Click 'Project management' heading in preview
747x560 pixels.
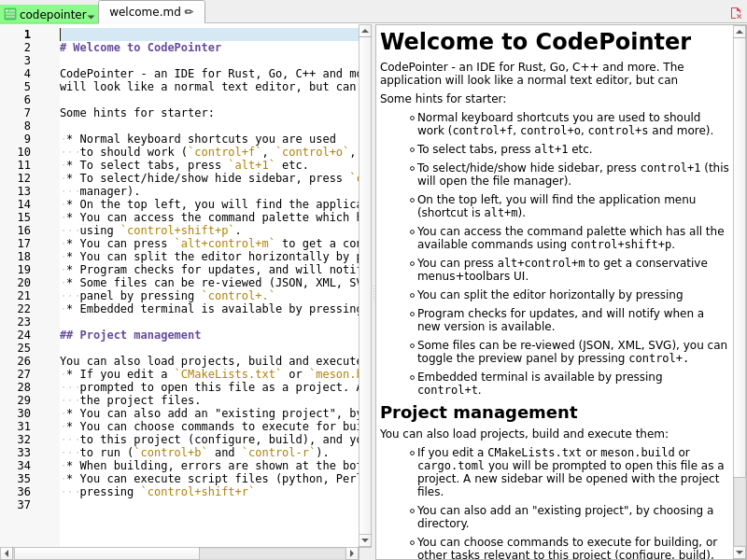pyautogui.click(x=479, y=412)
